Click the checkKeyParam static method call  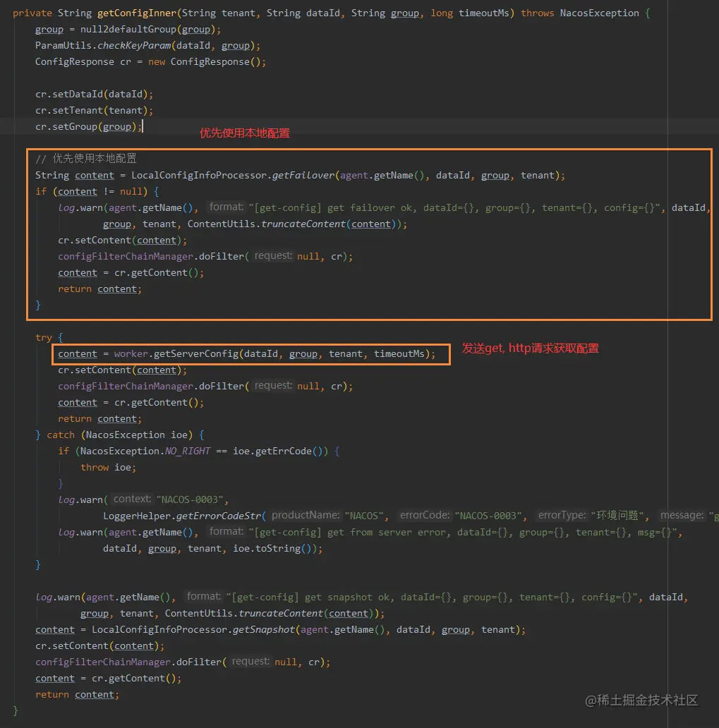click(x=134, y=45)
